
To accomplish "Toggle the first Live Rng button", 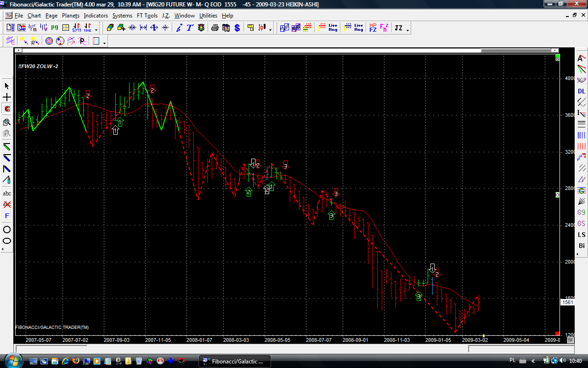I will pyautogui.click(x=333, y=28).
